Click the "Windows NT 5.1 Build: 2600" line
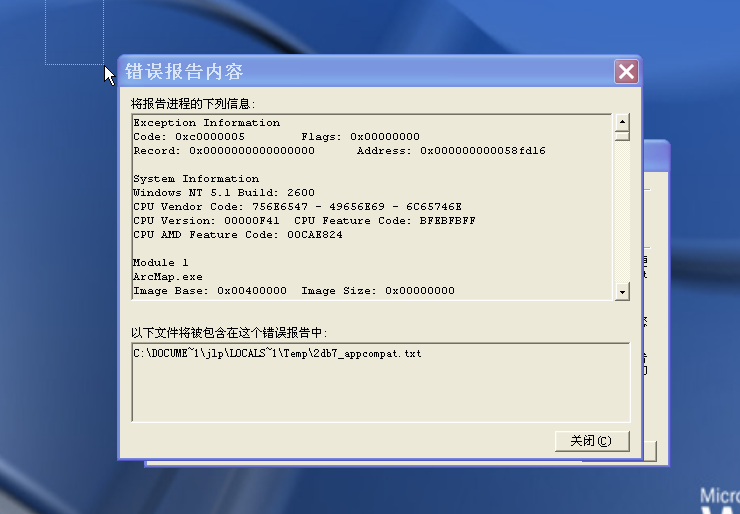This screenshot has height=514, width=740. (x=224, y=193)
